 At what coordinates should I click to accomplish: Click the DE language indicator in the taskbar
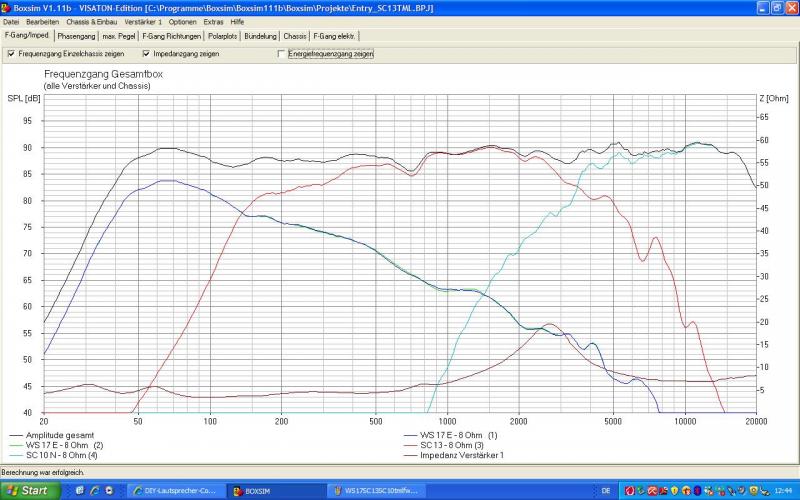click(x=606, y=491)
